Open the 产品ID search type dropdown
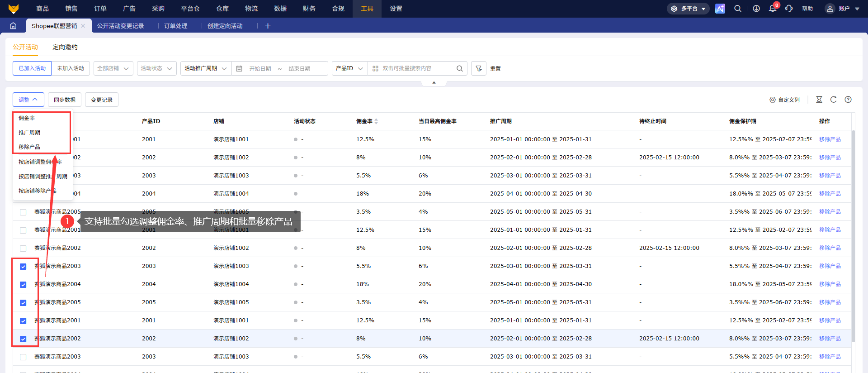Screen dimensions: 868x373 coord(350,68)
